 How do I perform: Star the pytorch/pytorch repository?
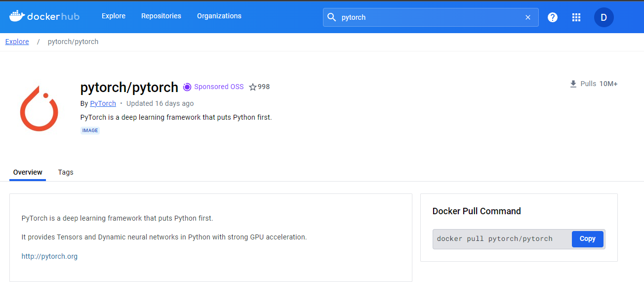253,87
